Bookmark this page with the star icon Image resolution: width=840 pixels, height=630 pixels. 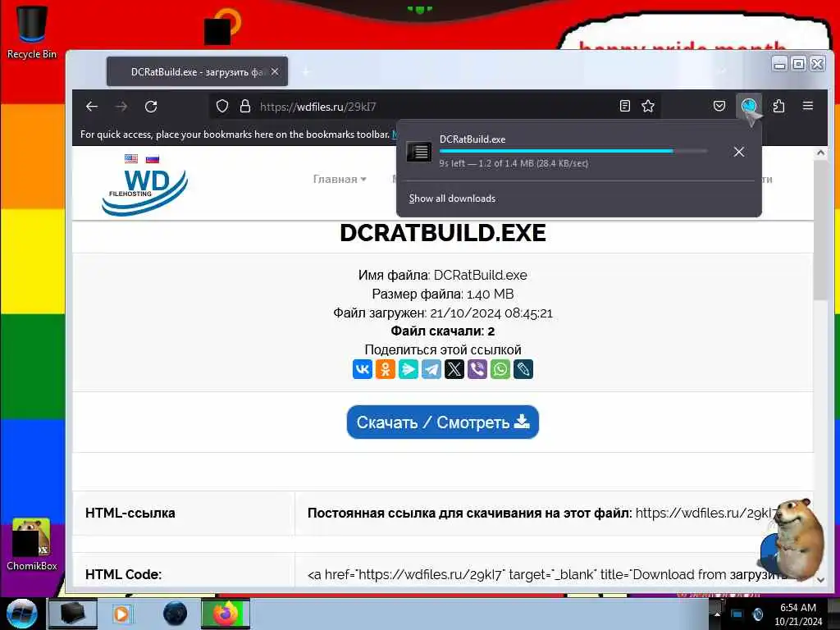pos(648,106)
